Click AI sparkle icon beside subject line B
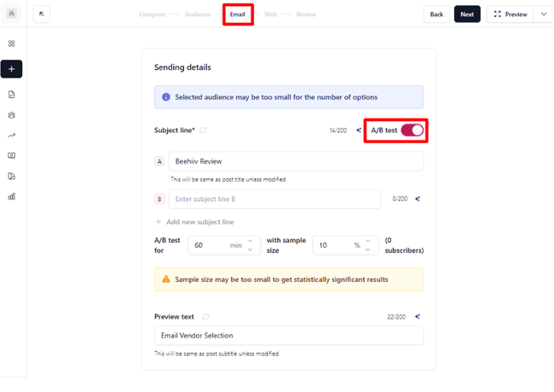The image size is (554, 392). [418, 199]
